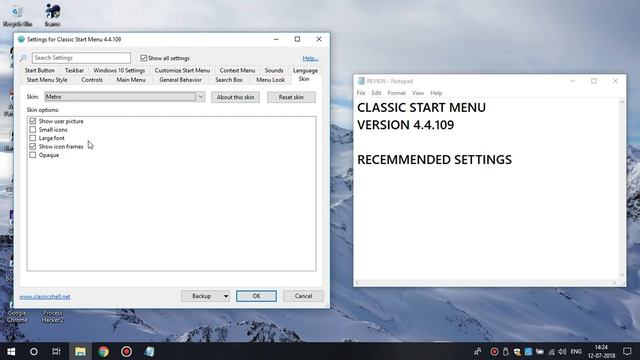Image resolution: width=640 pixels, height=360 pixels.
Task: Enable the Large font option
Action: pos(33,138)
